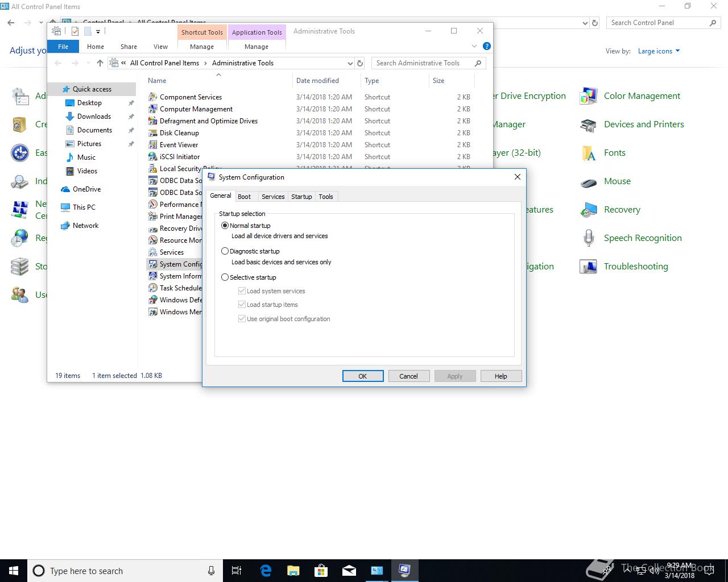Open Color Management icon in Control Panel
The image size is (728, 582).
click(x=589, y=96)
